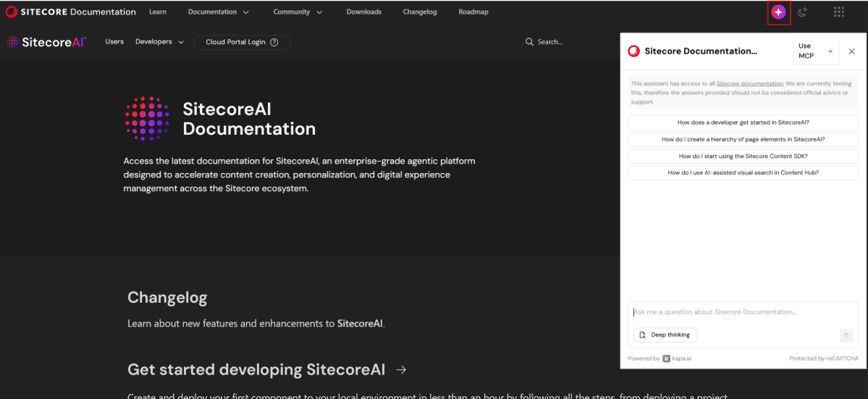
Task: Click Protected by reCAPTCHA text
Action: (824, 358)
